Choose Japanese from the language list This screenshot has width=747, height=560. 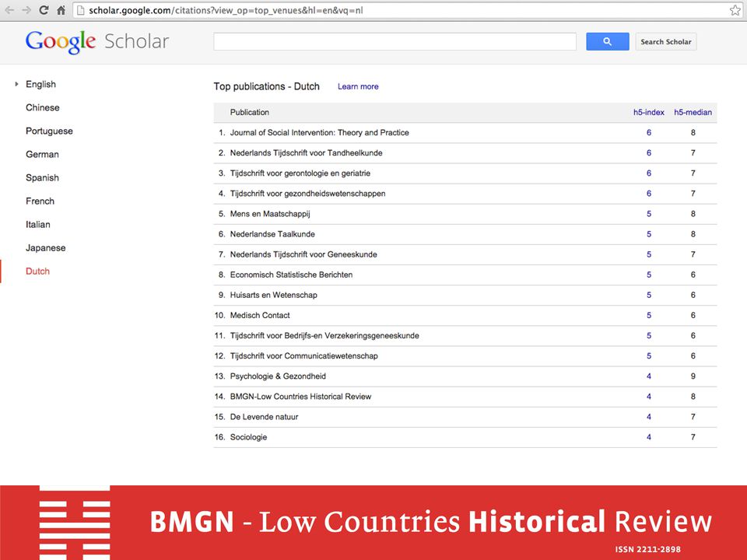pyautogui.click(x=46, y=247)
